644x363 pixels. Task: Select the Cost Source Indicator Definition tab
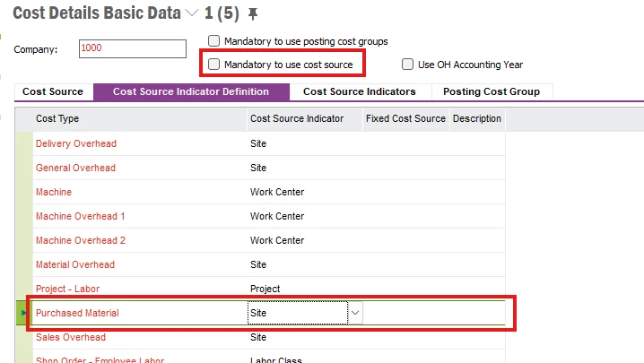tap(190, 91)
